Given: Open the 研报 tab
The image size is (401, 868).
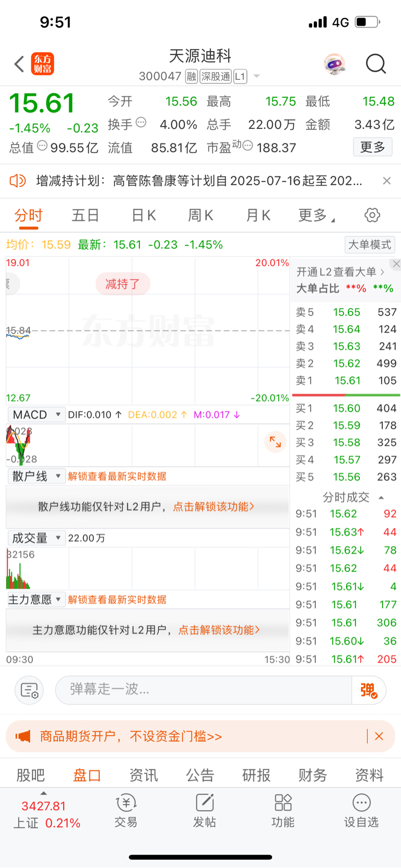Looking at the screenshot, I should [256, 775].
